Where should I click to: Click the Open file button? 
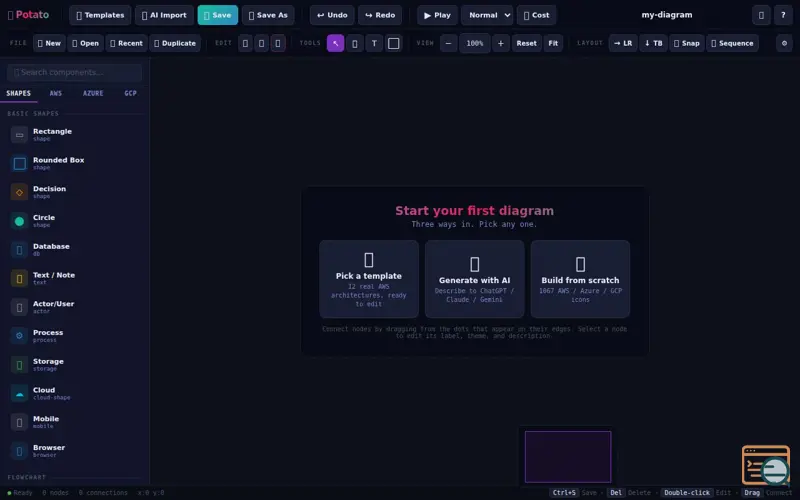pyautogui.click(x=85, y=43)
